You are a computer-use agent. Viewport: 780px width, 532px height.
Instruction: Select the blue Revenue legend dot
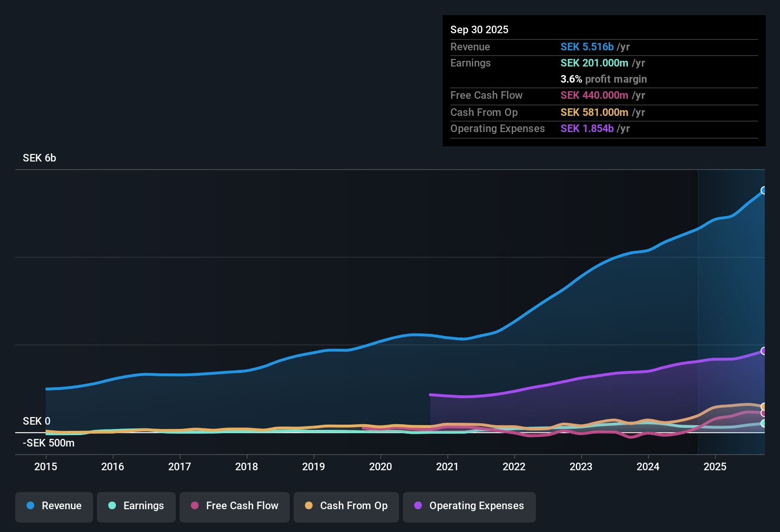(30, 506)
